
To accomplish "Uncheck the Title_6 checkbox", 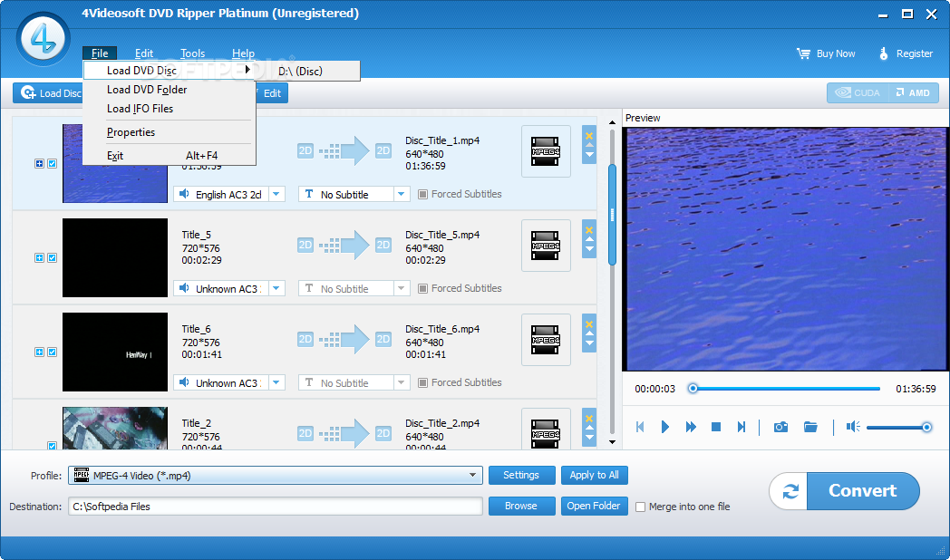I will click(x=52, y=352).
